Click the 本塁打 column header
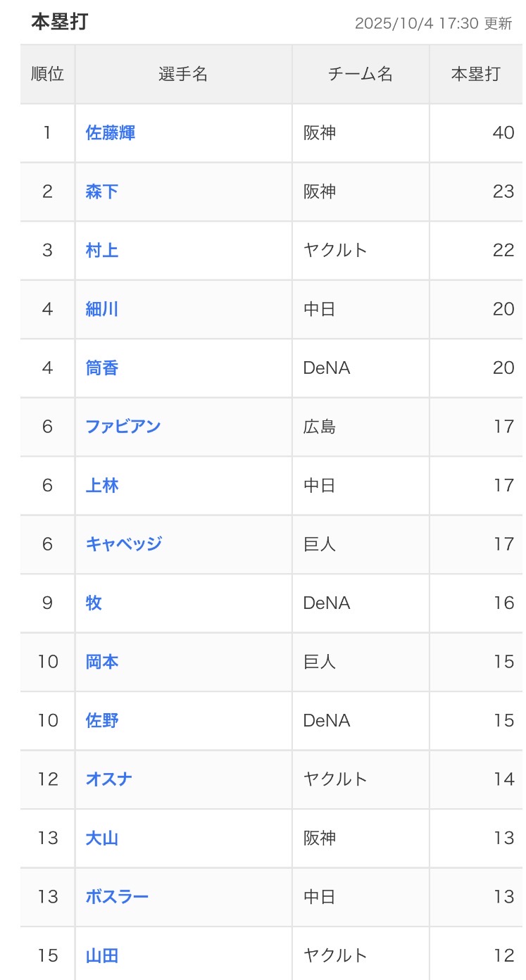 pyautogui.click(x=475, y=74)
